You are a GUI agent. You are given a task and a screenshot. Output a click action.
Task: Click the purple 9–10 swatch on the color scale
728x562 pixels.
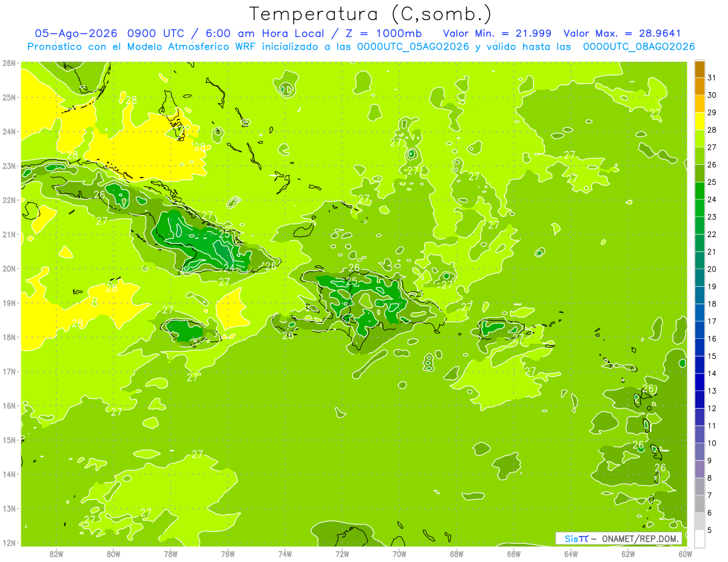699,452
